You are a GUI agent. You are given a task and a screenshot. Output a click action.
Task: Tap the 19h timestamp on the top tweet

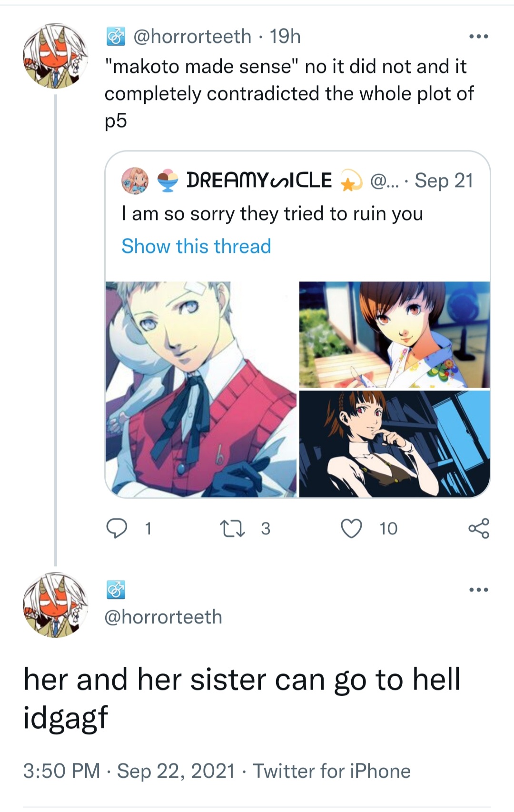tap(285, 36)
